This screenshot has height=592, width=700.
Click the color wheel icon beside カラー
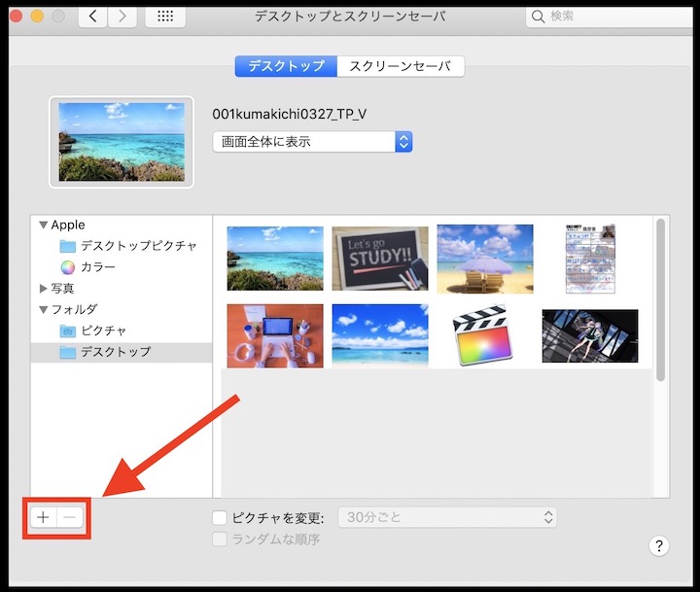pos(68,267)
